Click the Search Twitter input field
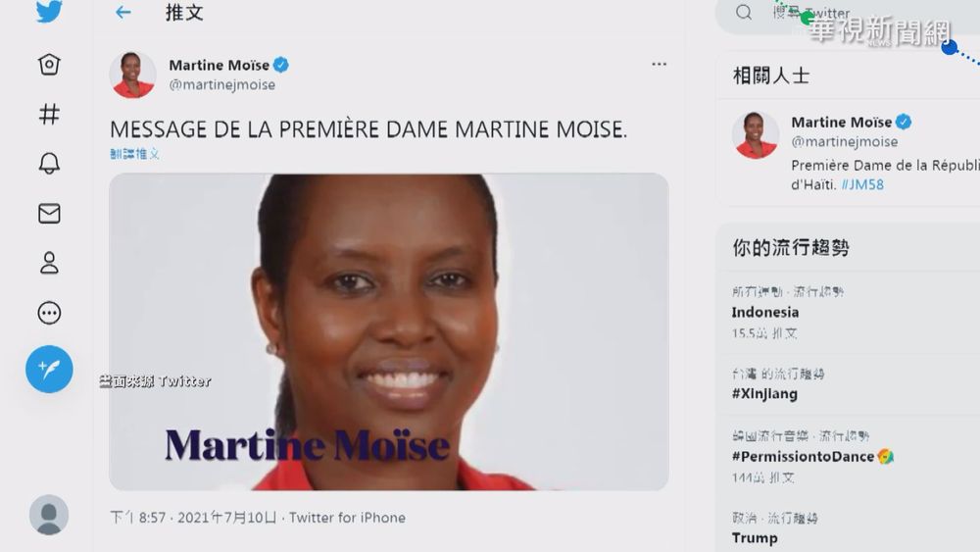 [848, 14]
